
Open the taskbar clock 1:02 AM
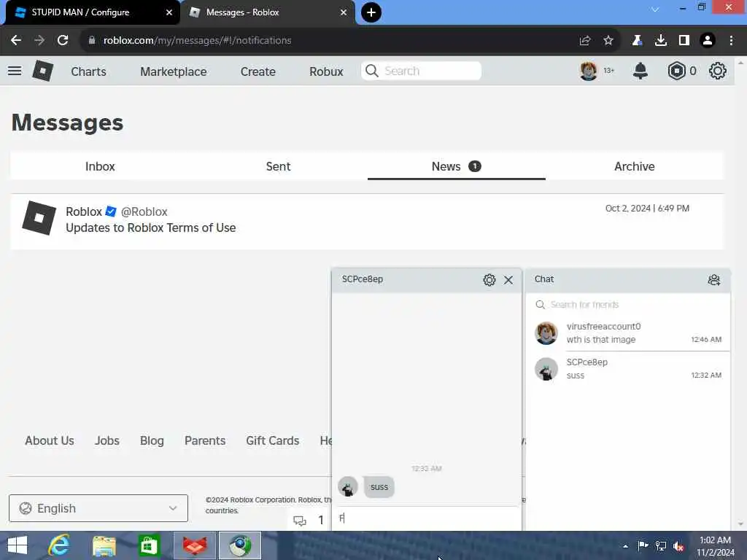click(716, 546)
